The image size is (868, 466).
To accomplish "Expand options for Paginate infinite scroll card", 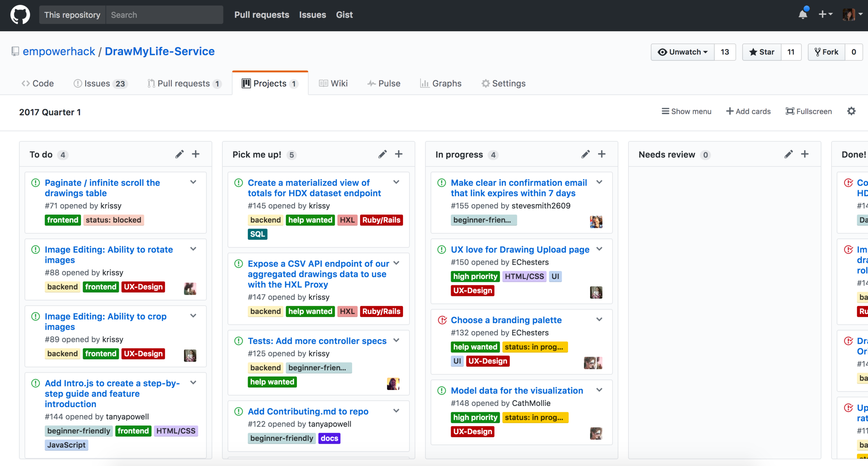I will pyautogui.click(x=193, y=182).
